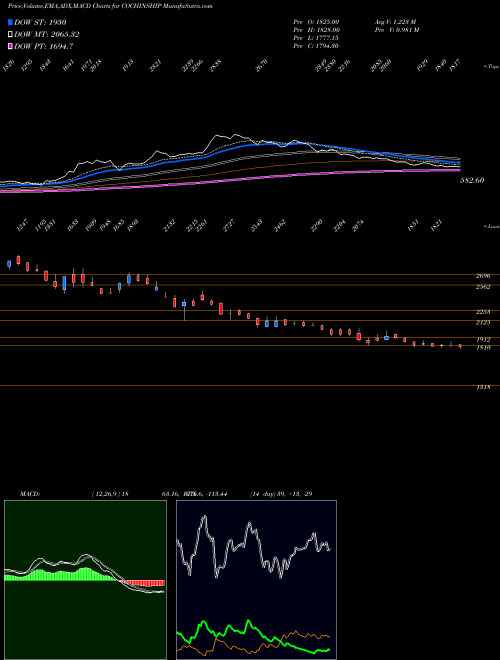Click the 1810 price level label

point(483,348)
